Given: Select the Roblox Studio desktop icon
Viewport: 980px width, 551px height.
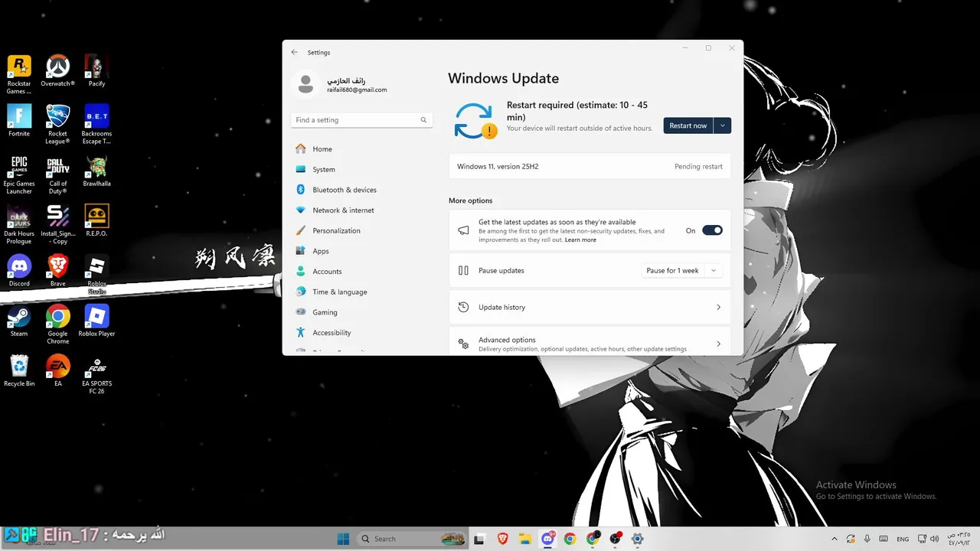Looking at the screenshot, I should (96, 274).
